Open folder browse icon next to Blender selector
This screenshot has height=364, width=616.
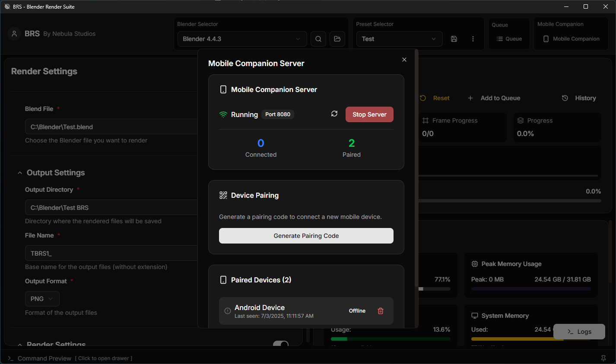coord(337,39)
